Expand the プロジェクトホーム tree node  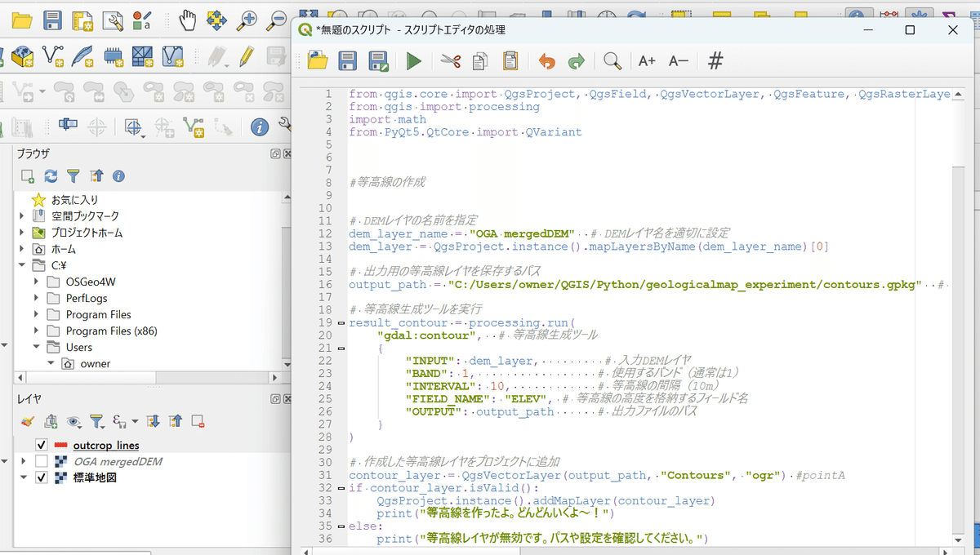(x=22, y=233)
